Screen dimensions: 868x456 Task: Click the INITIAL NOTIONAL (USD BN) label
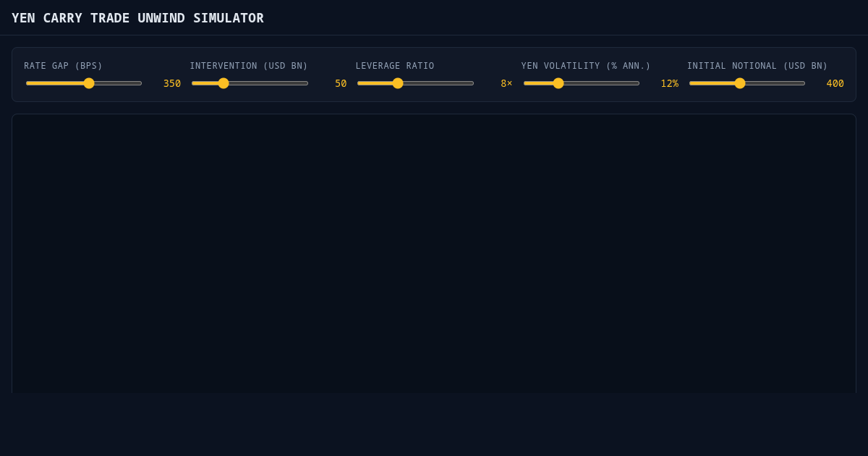point(757,66)
